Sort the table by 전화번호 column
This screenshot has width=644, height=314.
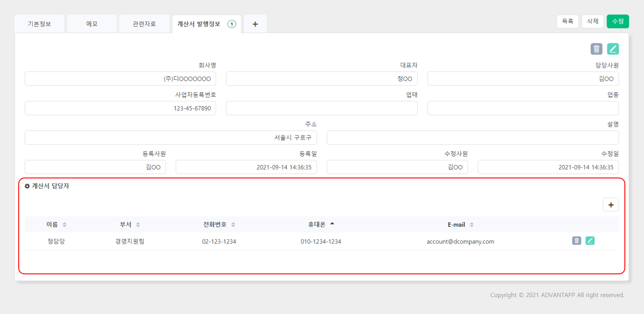pos(219,224)
